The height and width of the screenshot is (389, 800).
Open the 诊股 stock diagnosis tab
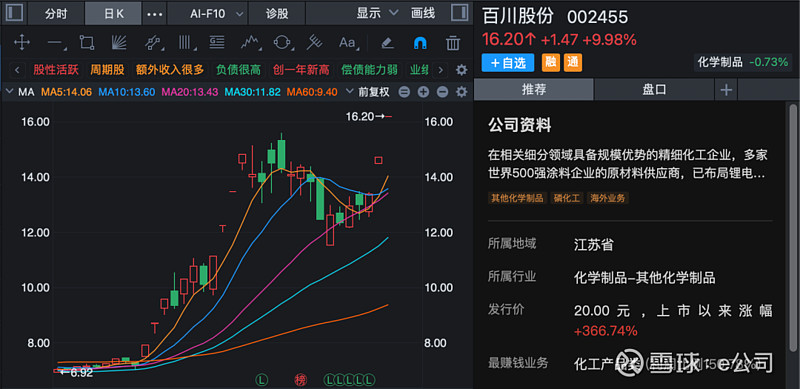coord(277,14)
